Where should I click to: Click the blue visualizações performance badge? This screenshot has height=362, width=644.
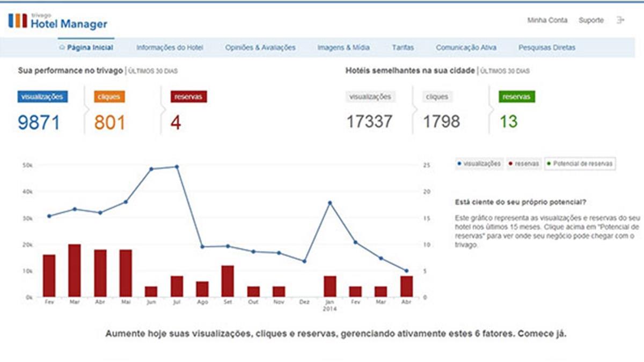43,97
